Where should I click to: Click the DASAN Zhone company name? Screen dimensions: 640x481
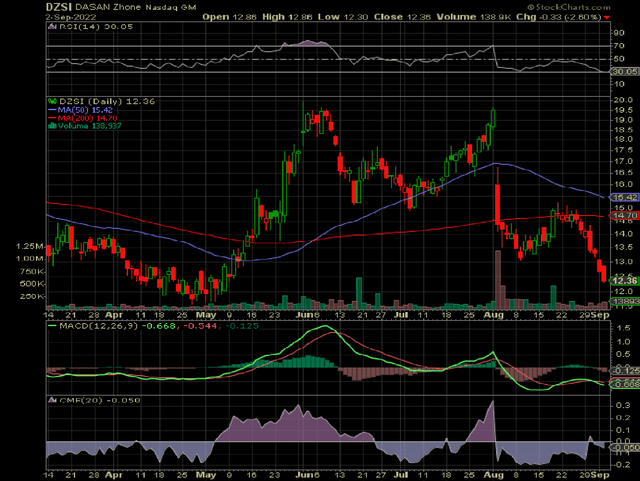pyautogui.click(x=108, y=7)
